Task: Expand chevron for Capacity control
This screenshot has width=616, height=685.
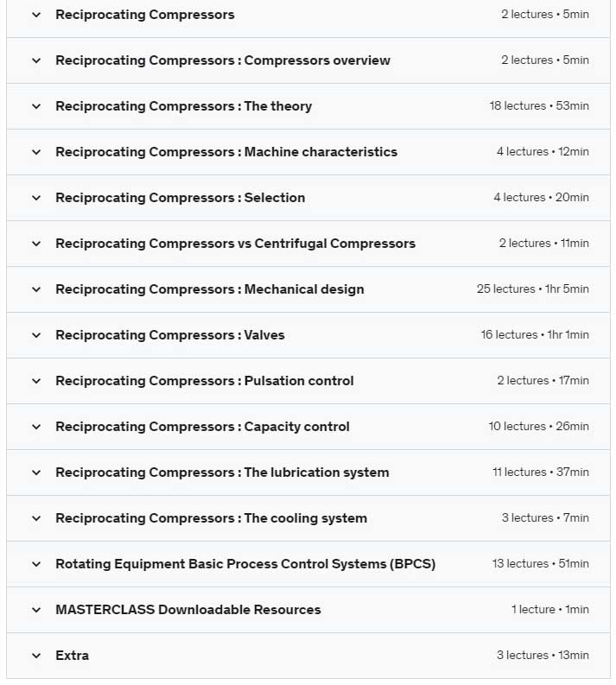Action: tap(36, 427)
